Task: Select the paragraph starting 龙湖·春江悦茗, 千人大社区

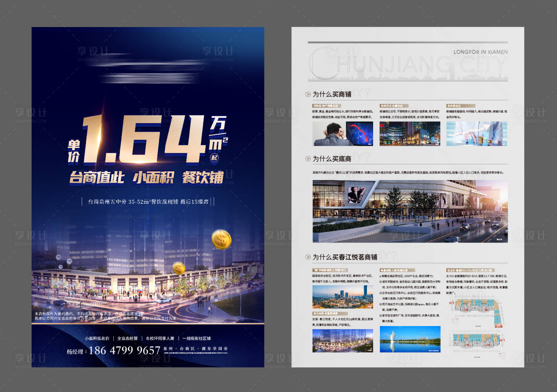Action: 343,322
